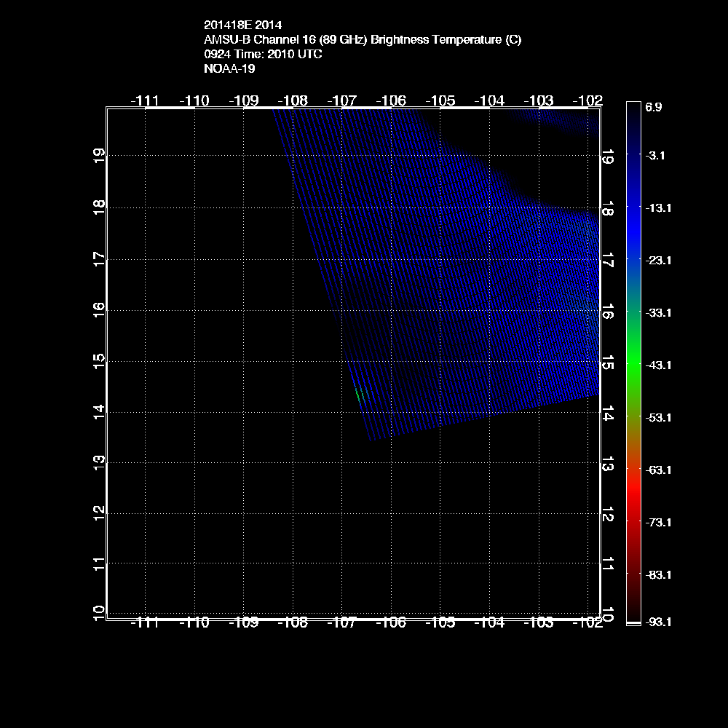
Task: Click the 14 latitude label on right axis
Action: 609,414
